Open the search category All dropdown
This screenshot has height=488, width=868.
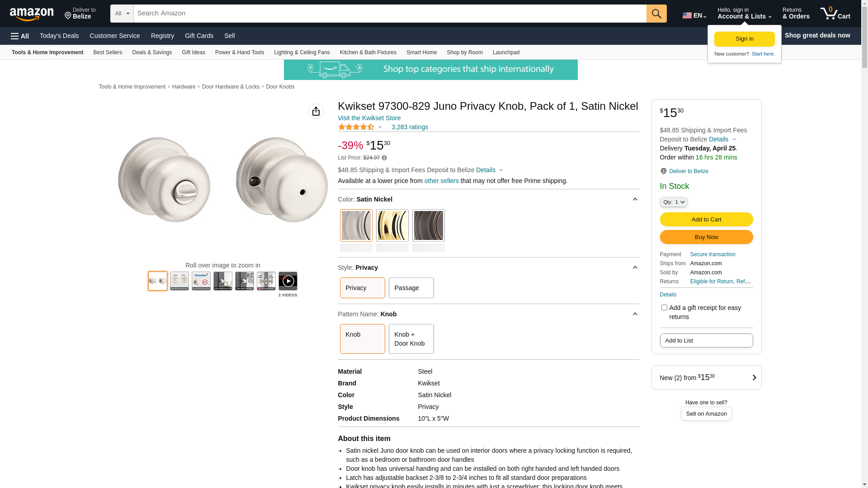point(122,14)
